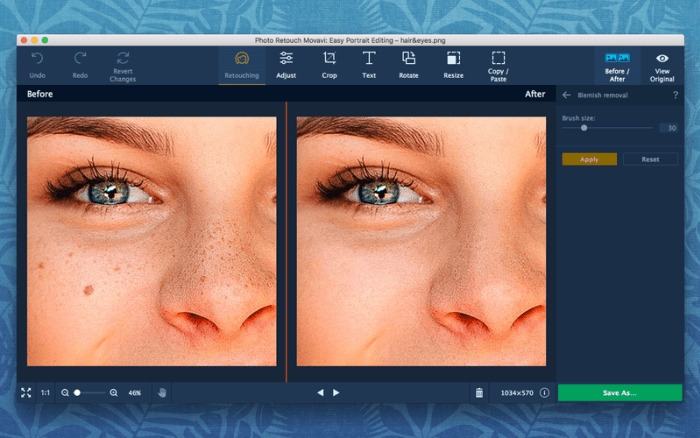Viewport: 700px width, 438px height.
Task: Click the 1034×570 image size text
Action: coord(517,393)
